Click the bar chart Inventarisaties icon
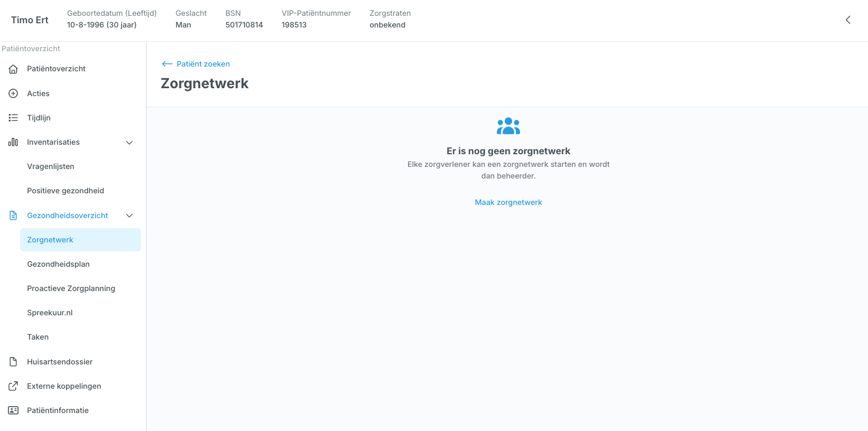 pyautogui.click(x=13, y=142)
